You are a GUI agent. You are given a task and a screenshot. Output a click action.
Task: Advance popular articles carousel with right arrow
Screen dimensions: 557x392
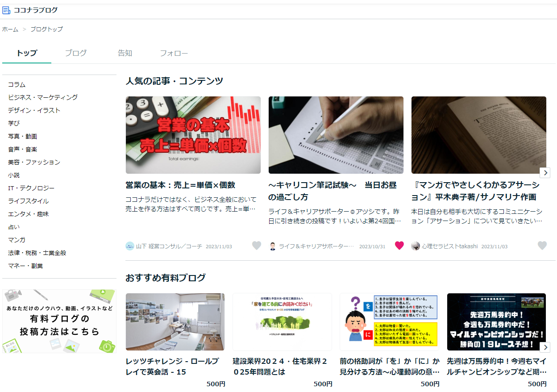pyautogui.click(x=545, y=173)
